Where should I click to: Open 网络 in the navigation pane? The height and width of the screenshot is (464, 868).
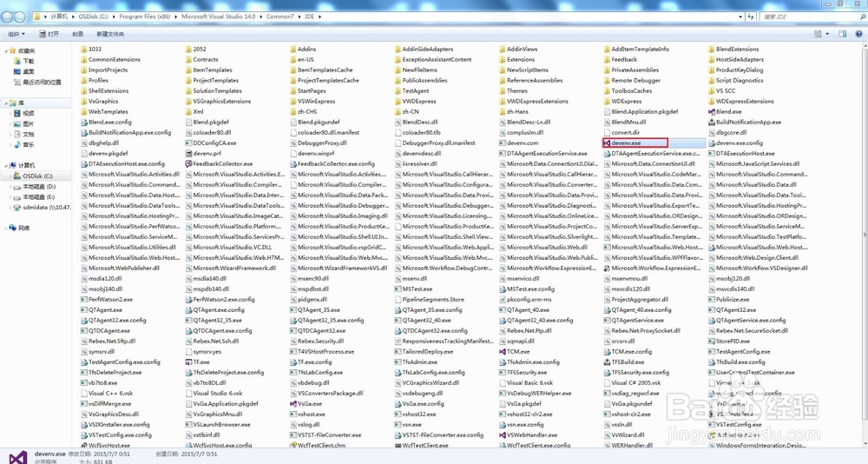[x=19, y=228]
